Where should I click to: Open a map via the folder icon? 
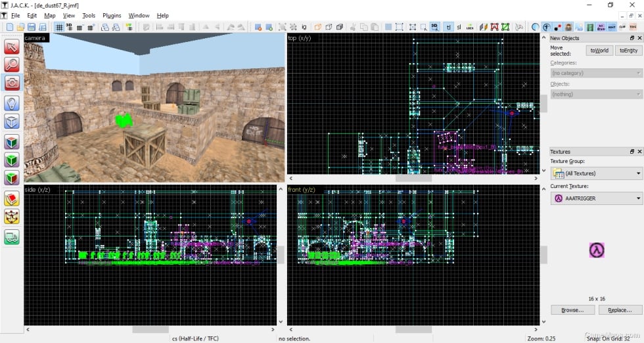(20, 27)
